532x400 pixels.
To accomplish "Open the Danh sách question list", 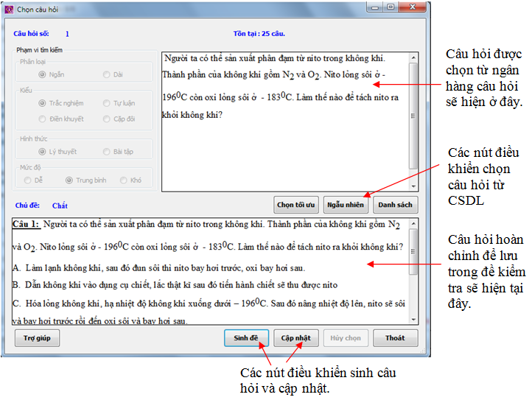I will click(395, 204).
